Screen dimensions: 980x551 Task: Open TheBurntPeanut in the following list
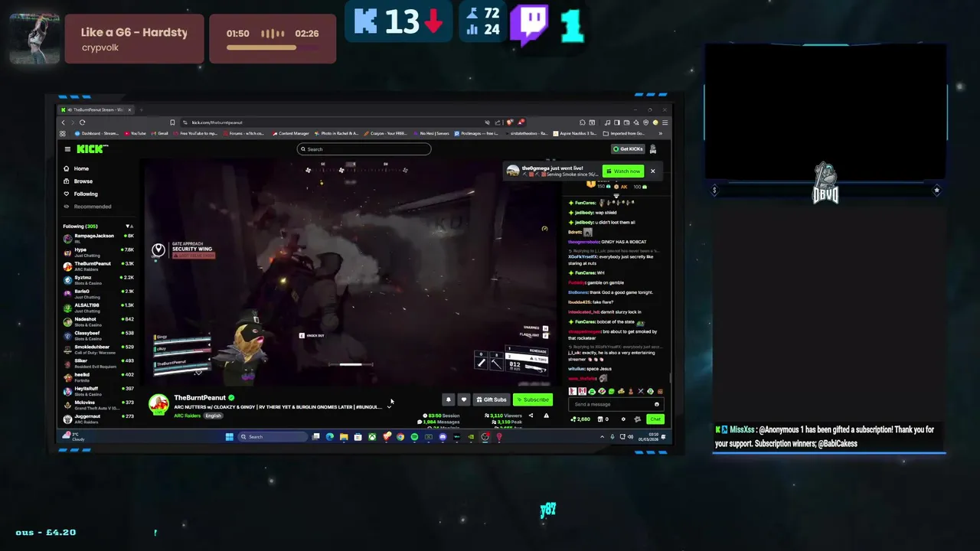[98, 266]
